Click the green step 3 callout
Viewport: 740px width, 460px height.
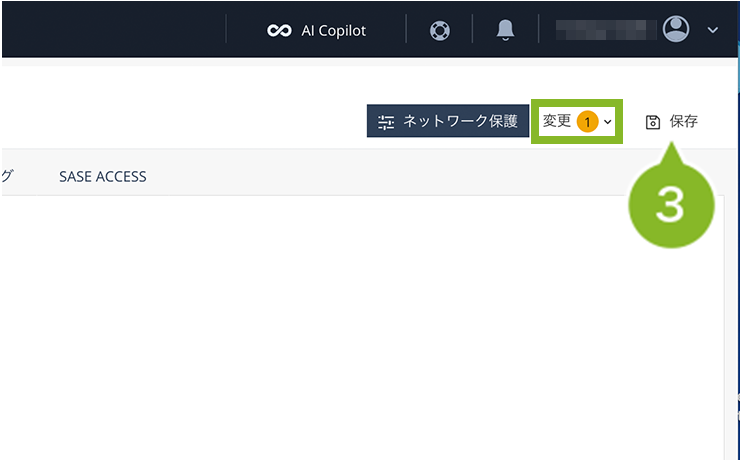(x=670, y=203)
